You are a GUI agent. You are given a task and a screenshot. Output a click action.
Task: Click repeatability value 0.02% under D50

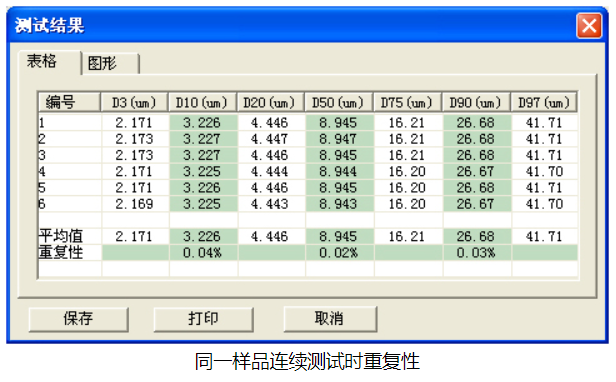point(338,253)
